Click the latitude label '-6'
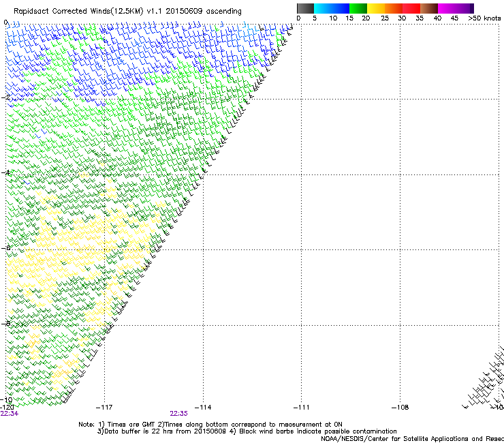 [x=5, y=247]
